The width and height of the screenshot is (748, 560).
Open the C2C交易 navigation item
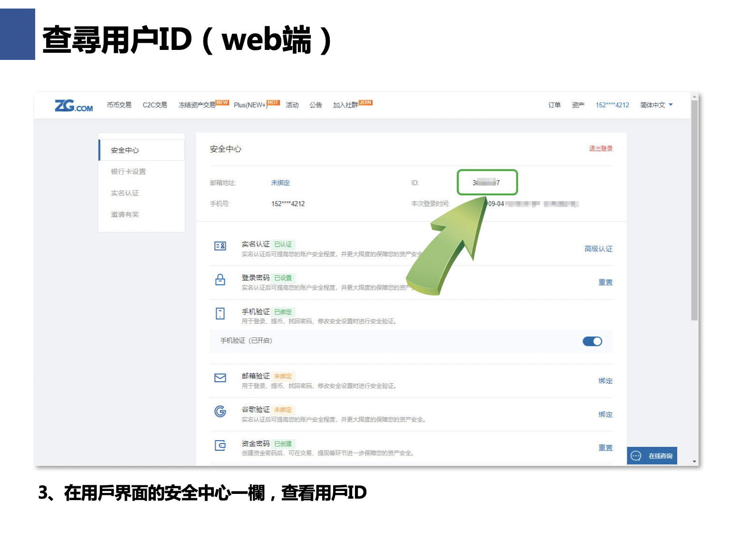155,105
